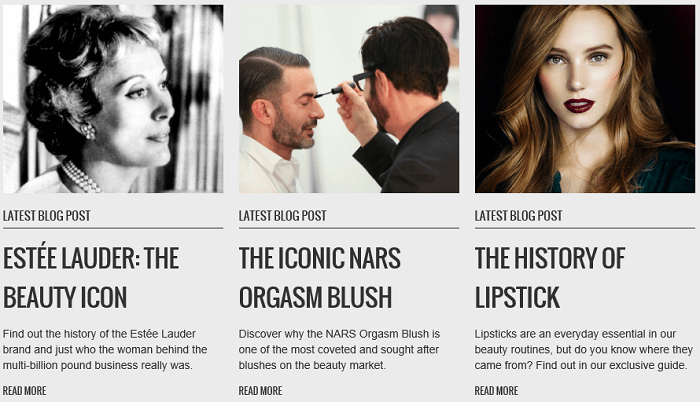
Task: Click Read More under NARS Orgasm Blush post
Action: pyautogui.click(x=260, y=391)
